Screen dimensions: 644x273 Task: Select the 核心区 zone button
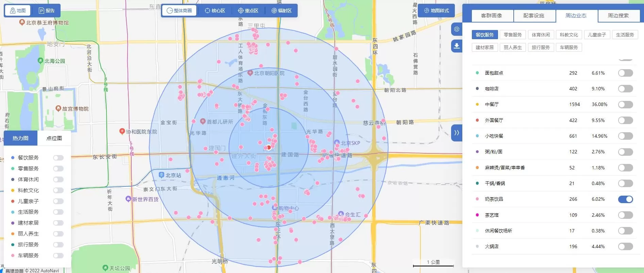[215, 11]
